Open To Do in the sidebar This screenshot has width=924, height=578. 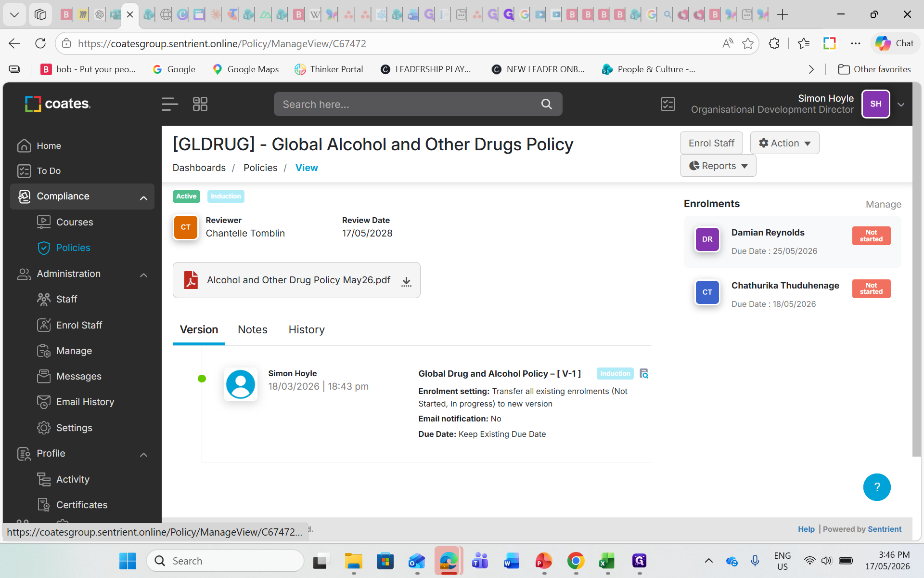pos(49,171)
